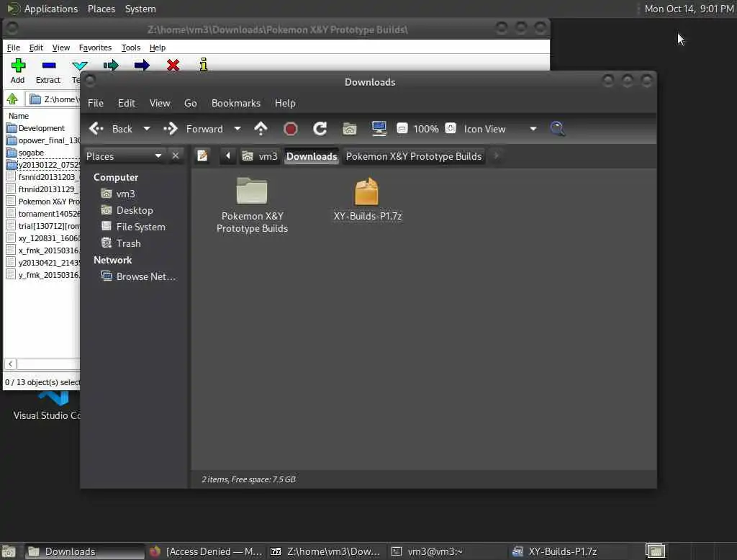Click Add icon in 7-Zip window
This screenshot has width=737, height=560.
(x=18, y=71)
